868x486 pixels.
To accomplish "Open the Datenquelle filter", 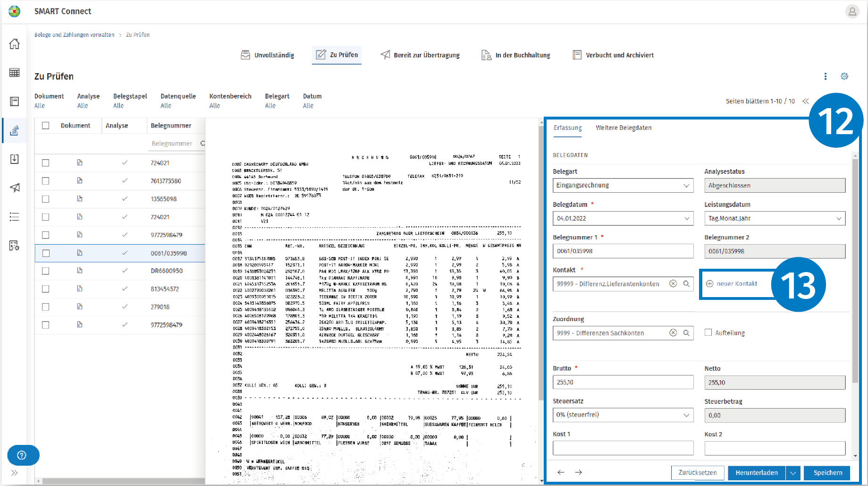I will tap(178, 101).
